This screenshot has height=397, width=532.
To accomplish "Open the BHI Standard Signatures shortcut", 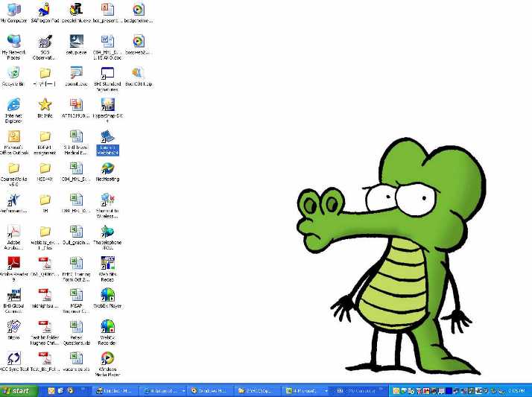I will point(107,79).
